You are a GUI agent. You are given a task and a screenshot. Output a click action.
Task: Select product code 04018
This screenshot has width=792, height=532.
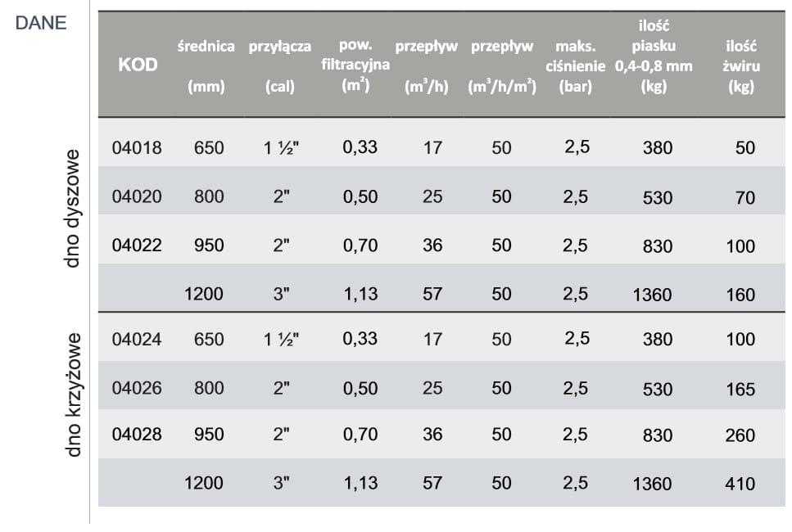coord(137,148)
